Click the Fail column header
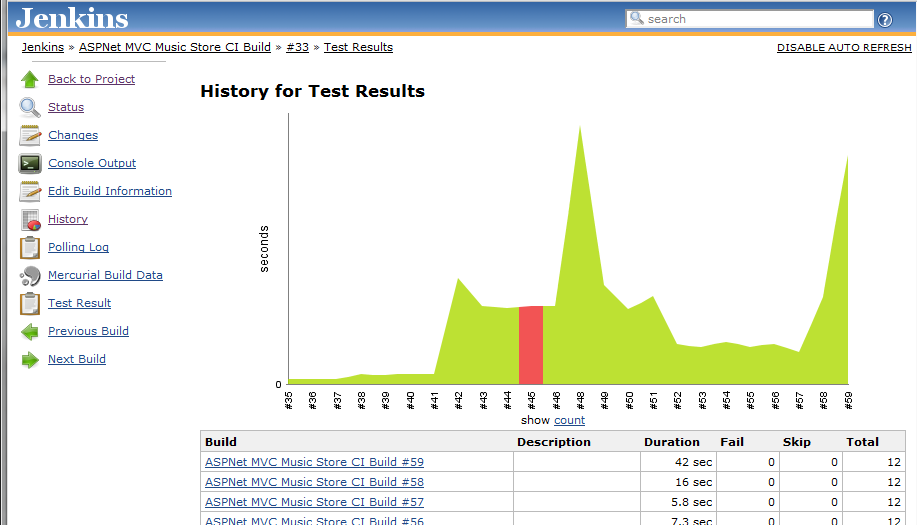 click(732, 442)
